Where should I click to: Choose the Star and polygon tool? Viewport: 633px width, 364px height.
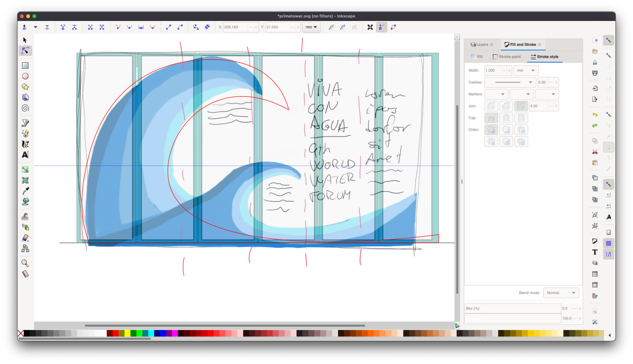pos(25,87)
